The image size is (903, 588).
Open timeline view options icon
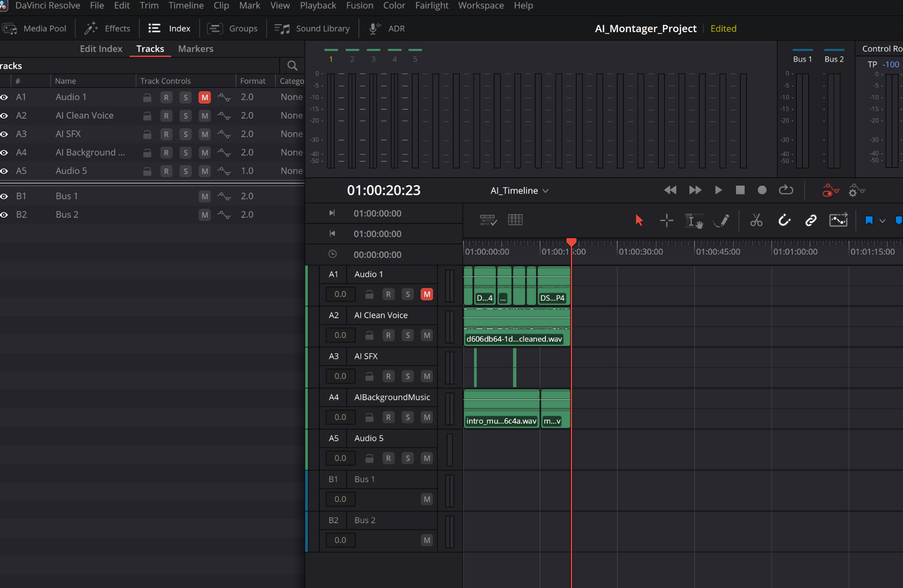[488, 220]
